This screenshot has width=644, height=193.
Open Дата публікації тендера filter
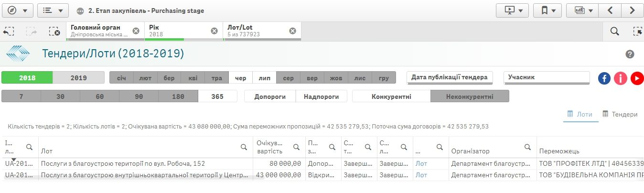450,77
